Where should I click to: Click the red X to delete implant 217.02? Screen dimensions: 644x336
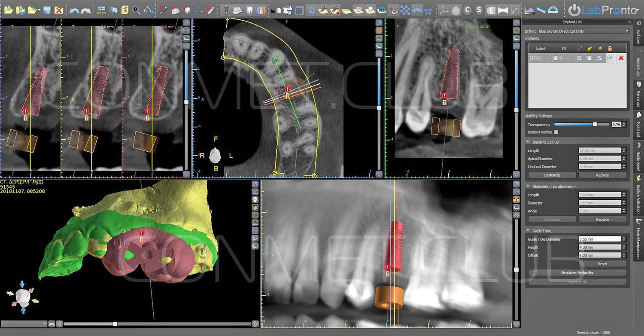click(x=621, y=58)
